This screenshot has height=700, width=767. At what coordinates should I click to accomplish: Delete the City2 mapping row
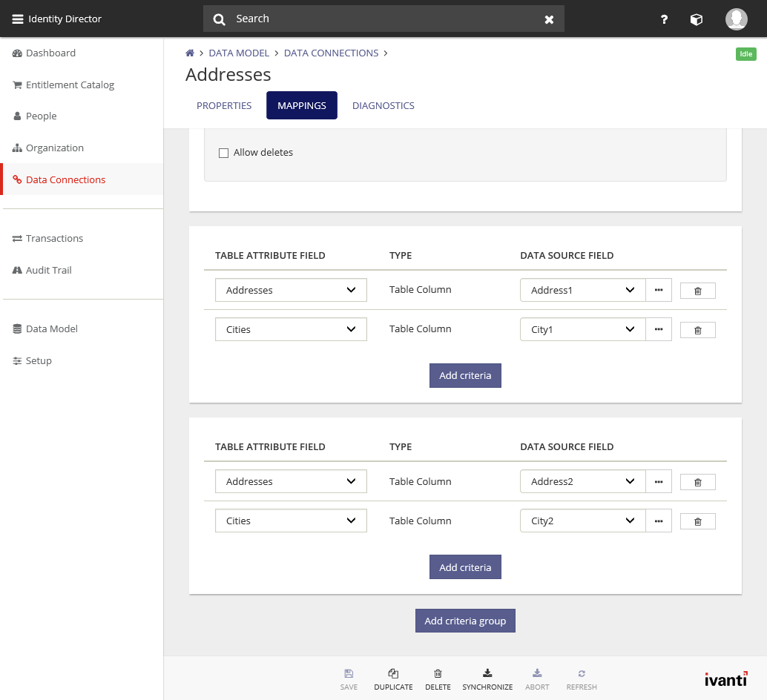pos(697,521)
